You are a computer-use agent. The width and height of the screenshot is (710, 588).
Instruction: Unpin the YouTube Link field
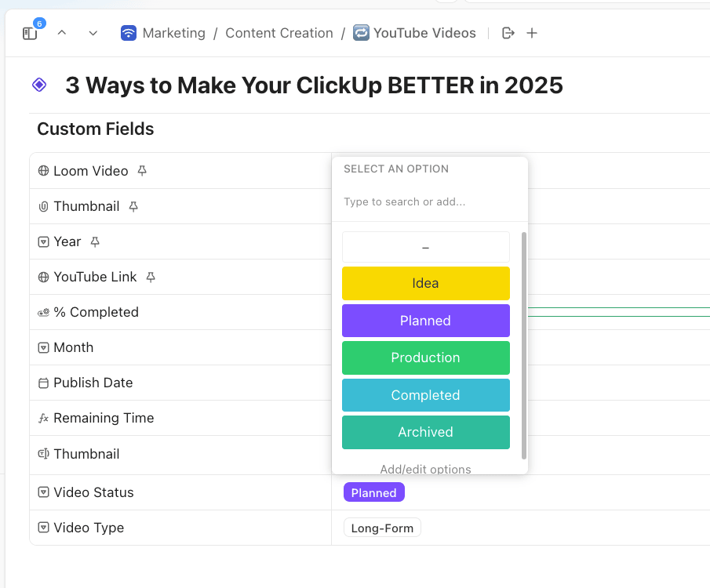tap(151, 277)
